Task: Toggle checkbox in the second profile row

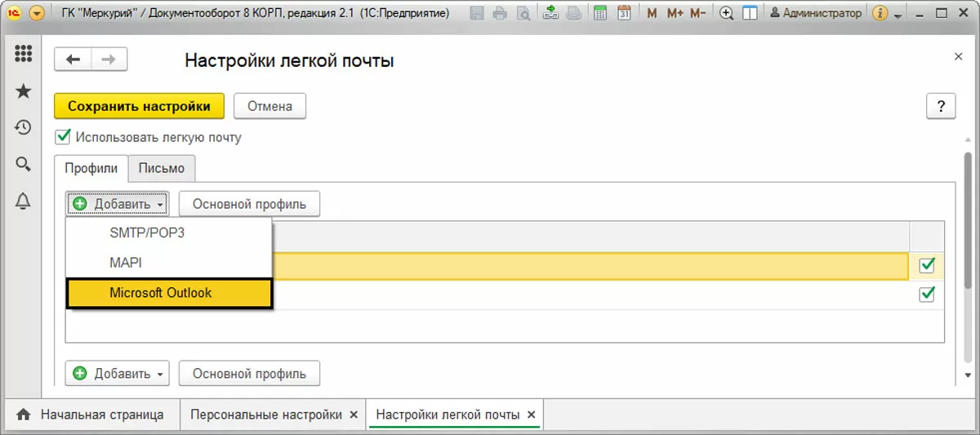Action: (x=927, y=294)
